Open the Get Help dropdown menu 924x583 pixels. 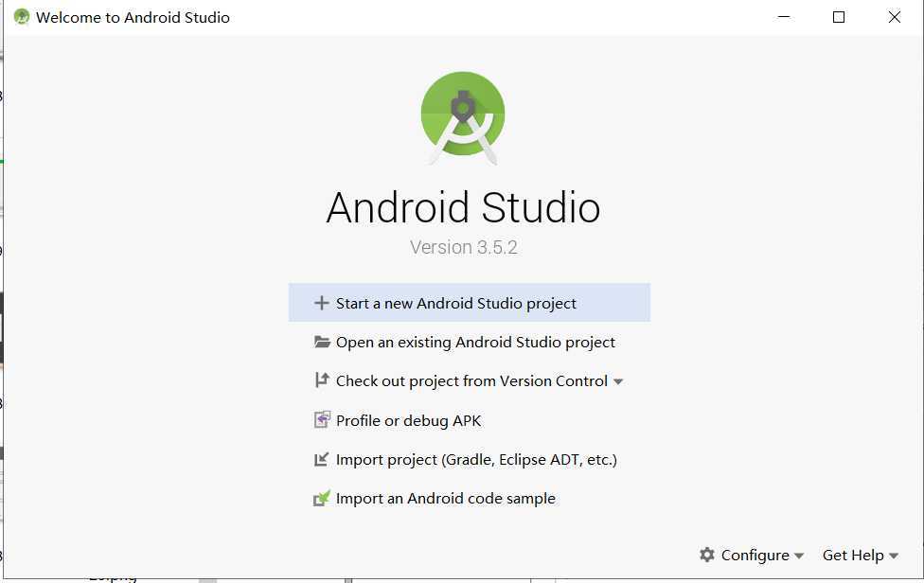pyautogui.click(x=861, y=555)
